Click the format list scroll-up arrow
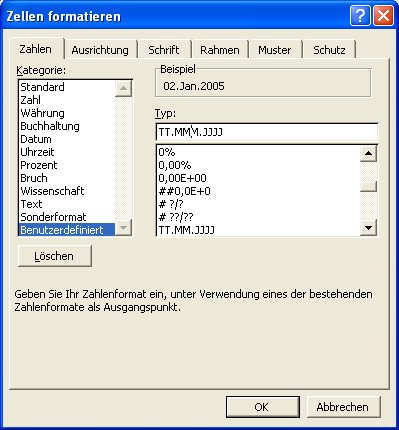This screenshot has height=430, width=399. tap(369, 153)
